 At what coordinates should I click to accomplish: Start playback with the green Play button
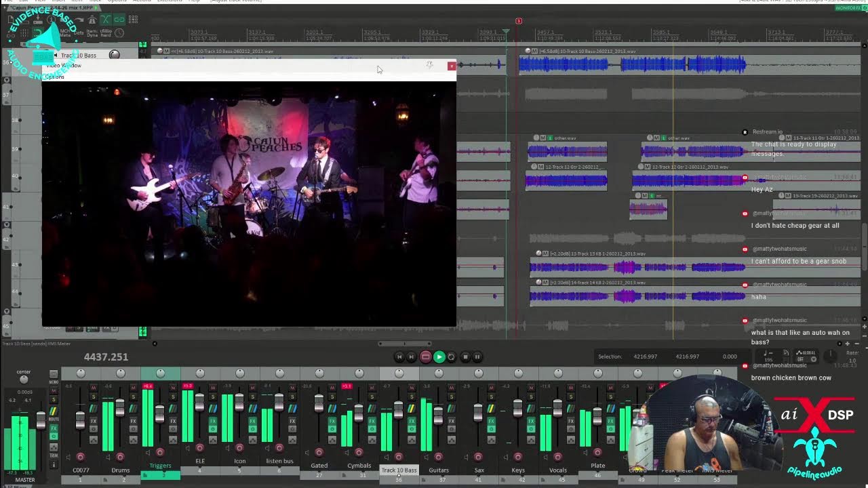[x=439, y=357]
